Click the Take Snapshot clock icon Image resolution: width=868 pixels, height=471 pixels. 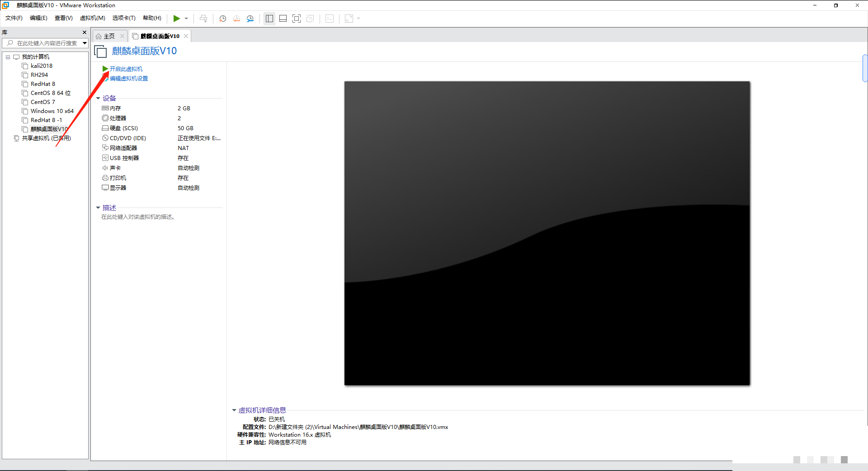click(222, 19)
